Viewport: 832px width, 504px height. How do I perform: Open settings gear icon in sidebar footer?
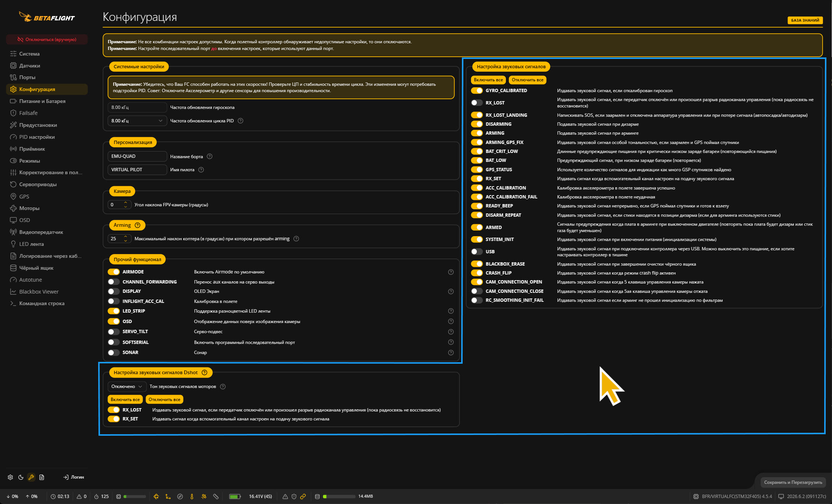[10, 477]
